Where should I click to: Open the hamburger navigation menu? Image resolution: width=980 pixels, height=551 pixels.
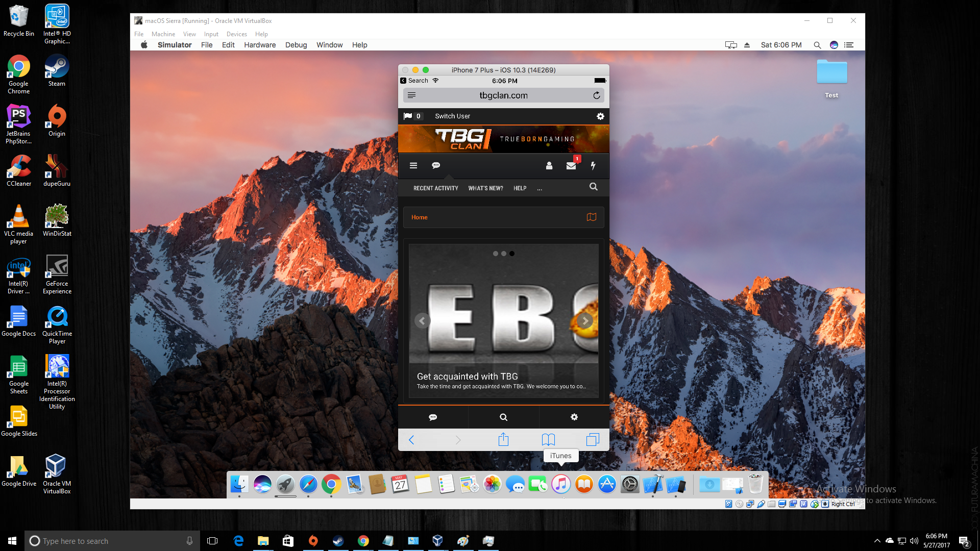413,165
